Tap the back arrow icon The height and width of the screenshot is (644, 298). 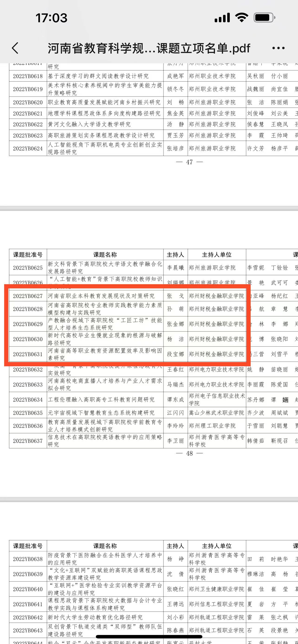pyautogui.click(x=15, y=48)
